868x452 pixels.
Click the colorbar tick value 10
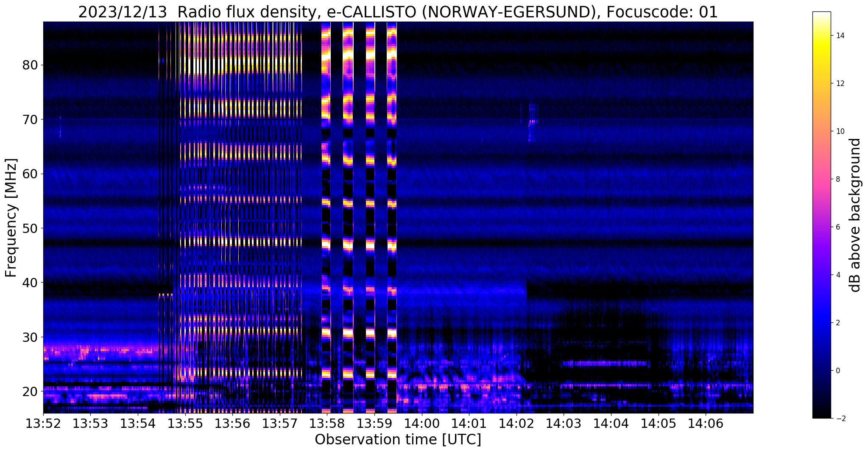pos(840,131)
